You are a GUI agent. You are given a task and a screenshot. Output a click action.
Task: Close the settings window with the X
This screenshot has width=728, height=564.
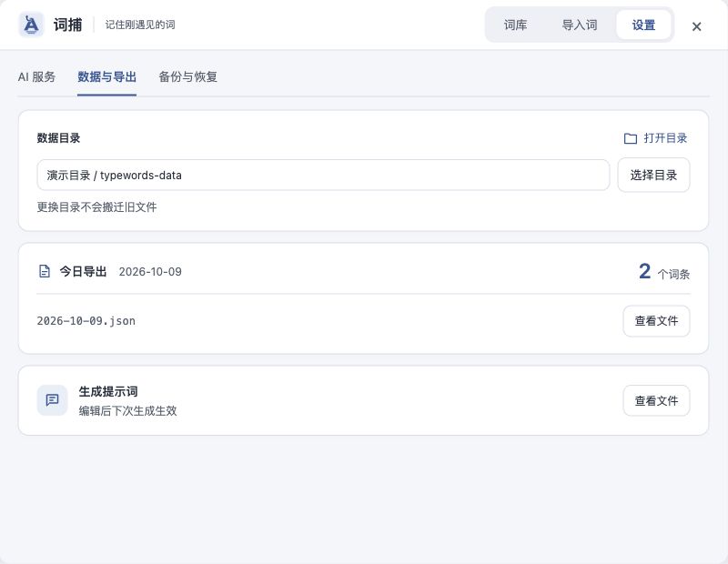click(696, 26)
